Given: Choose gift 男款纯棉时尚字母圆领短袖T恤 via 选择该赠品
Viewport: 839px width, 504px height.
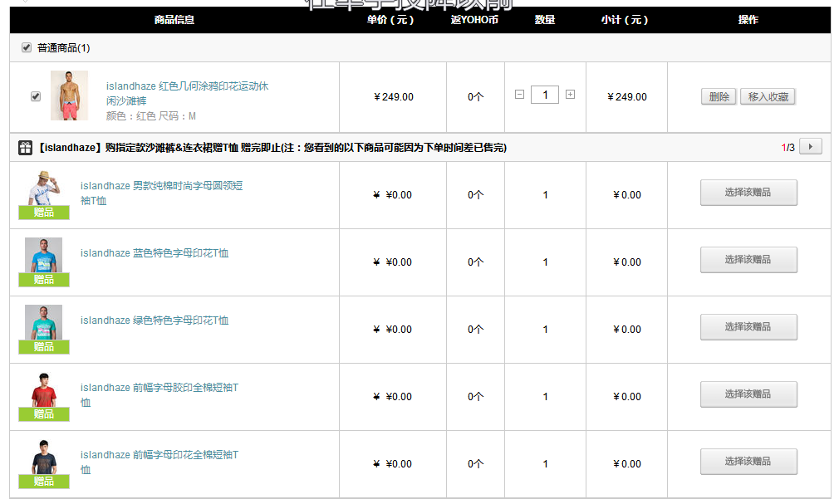Looking at the screenshot, I should (748, 193).
